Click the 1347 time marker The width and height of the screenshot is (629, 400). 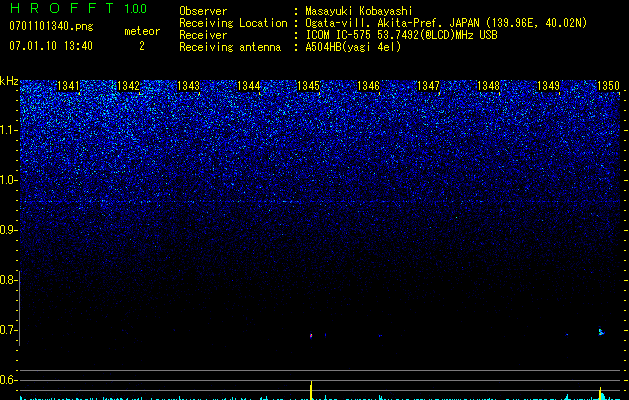point(428,86)
